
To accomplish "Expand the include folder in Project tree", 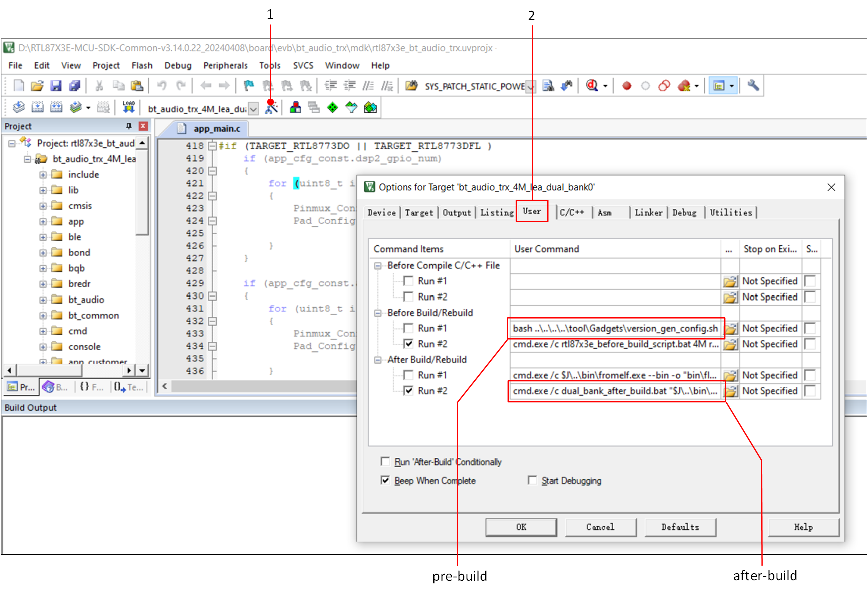I will (x=43, y=175).
